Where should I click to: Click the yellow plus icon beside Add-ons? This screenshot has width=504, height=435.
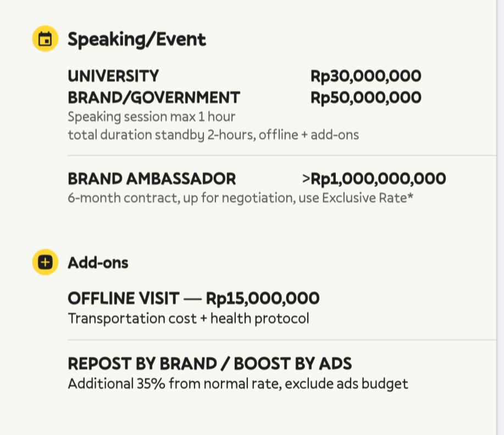[x=45, y=262]
